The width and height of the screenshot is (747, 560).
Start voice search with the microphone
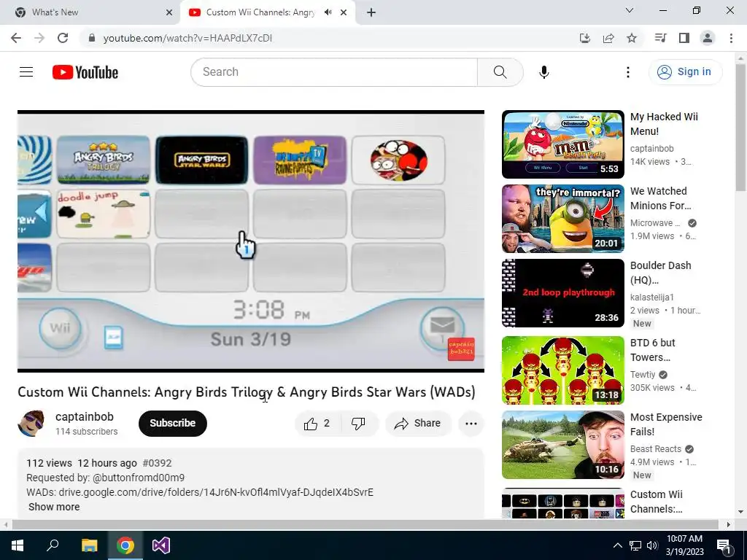tap(544, 72)
